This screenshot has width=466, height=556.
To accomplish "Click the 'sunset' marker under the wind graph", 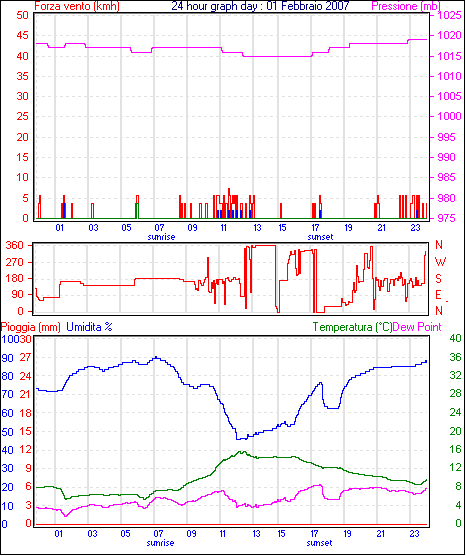I will 320,237.
